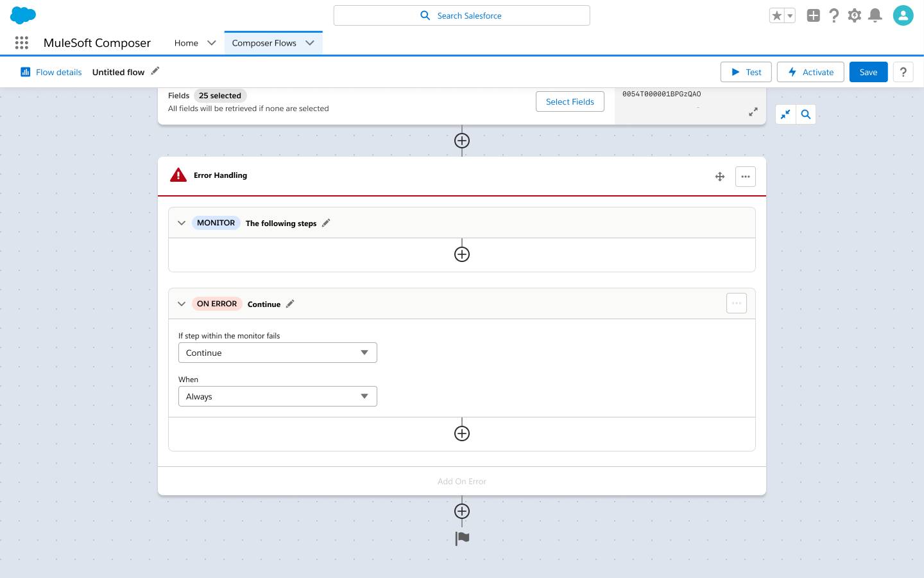924x578 pixels.
Task: Click the collapse view arrows icon
Action: click(785, 114)
